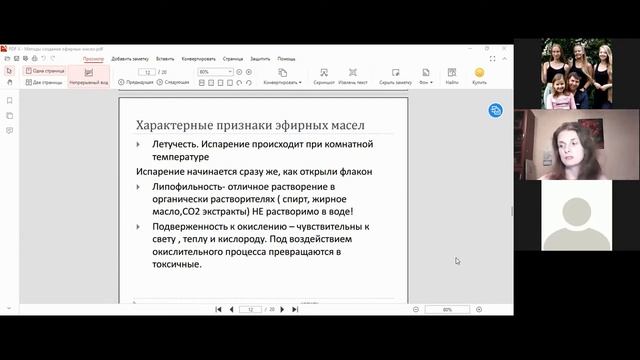Click the family photo participant thumbnail

click(x=576, y=74)
